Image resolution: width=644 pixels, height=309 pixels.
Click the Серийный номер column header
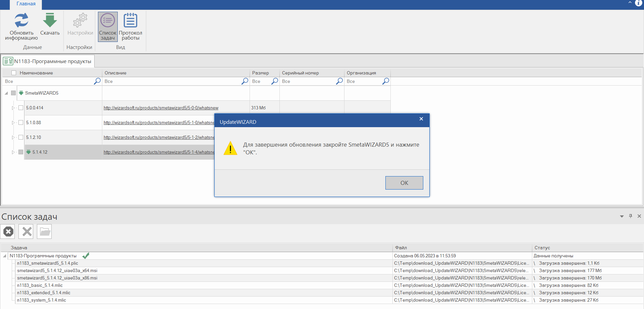tap(312, 73)
